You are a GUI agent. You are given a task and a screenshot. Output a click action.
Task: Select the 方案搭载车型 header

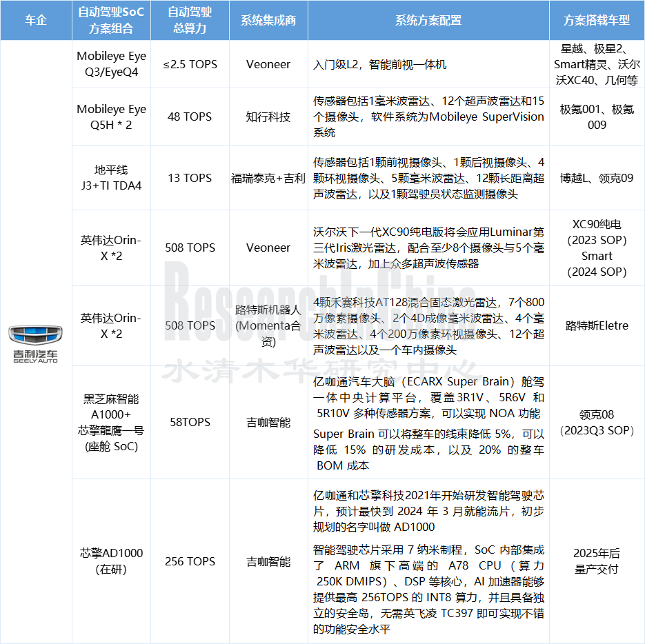597,20
